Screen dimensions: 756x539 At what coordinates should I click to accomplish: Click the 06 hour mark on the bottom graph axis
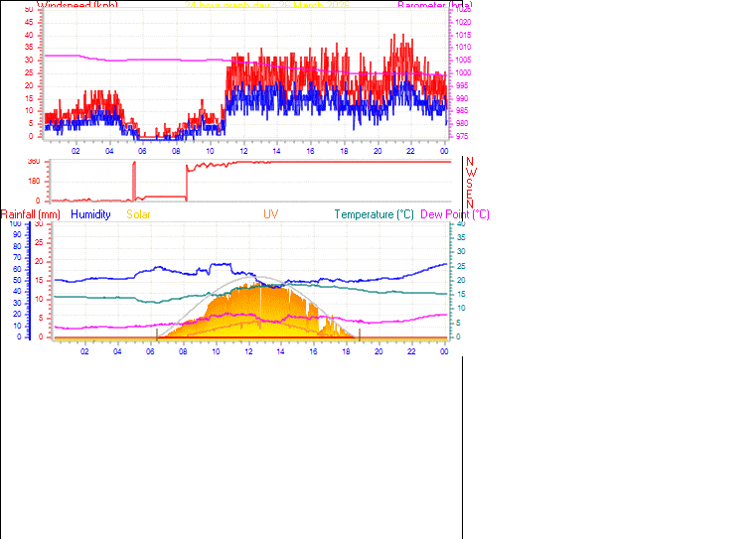click(150, 351)
